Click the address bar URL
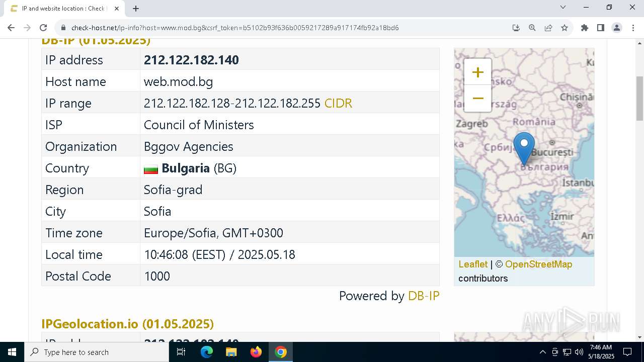 click(235, 28)
